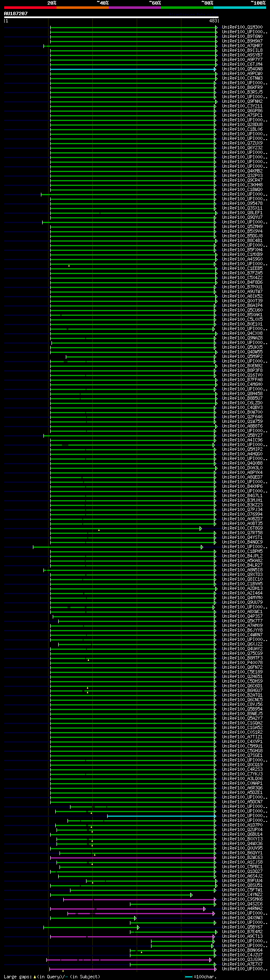Open hit UniRef100_B9H9A7
This screenshot has height=980, width=270.
point(242,41)
